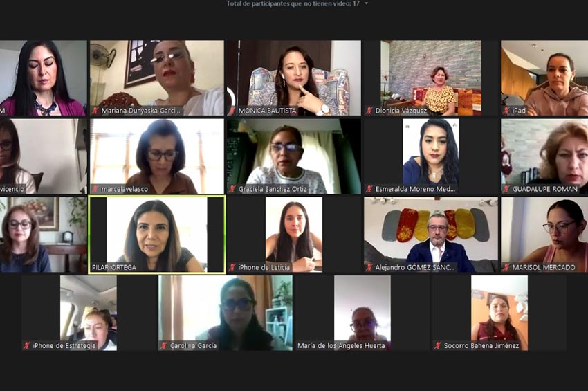Click muted mic icon beside Alejandro GÓMEZ

[369, 267]
